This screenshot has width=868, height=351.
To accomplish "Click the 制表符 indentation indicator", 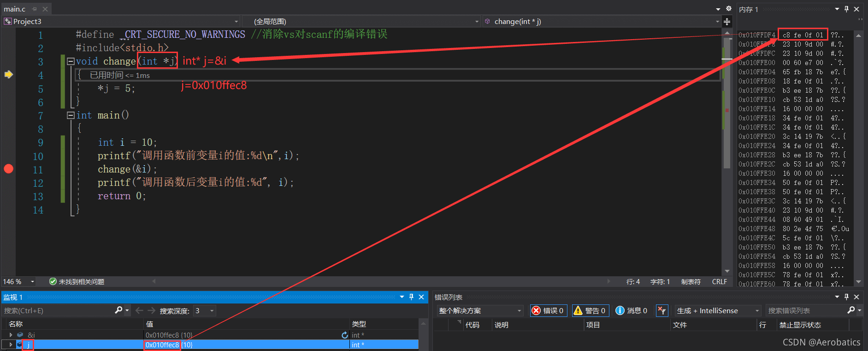I will (691, 281).
